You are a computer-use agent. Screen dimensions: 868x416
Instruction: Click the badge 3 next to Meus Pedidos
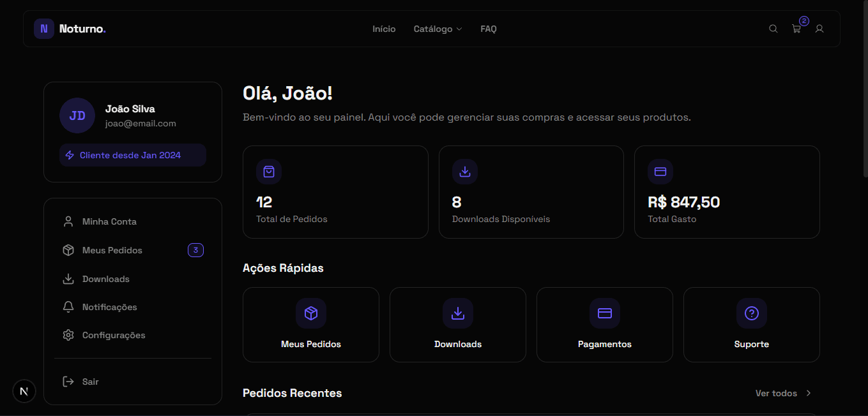point(195,250)
